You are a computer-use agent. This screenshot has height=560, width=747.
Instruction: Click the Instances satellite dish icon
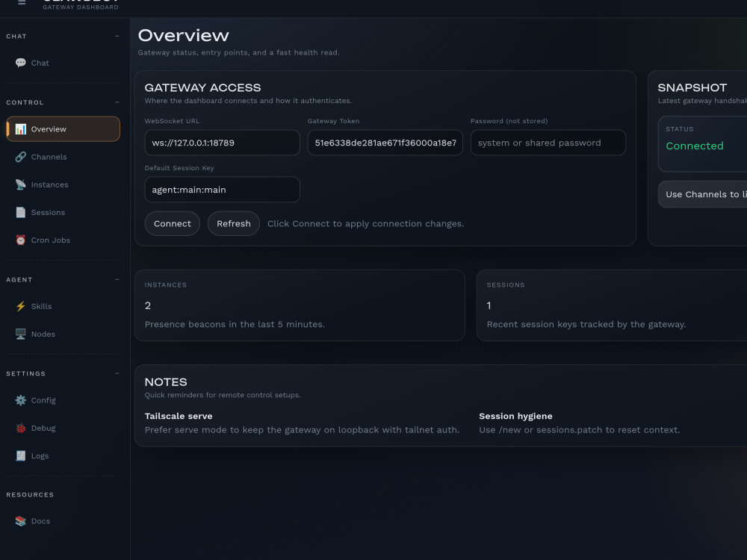point(20,184)
